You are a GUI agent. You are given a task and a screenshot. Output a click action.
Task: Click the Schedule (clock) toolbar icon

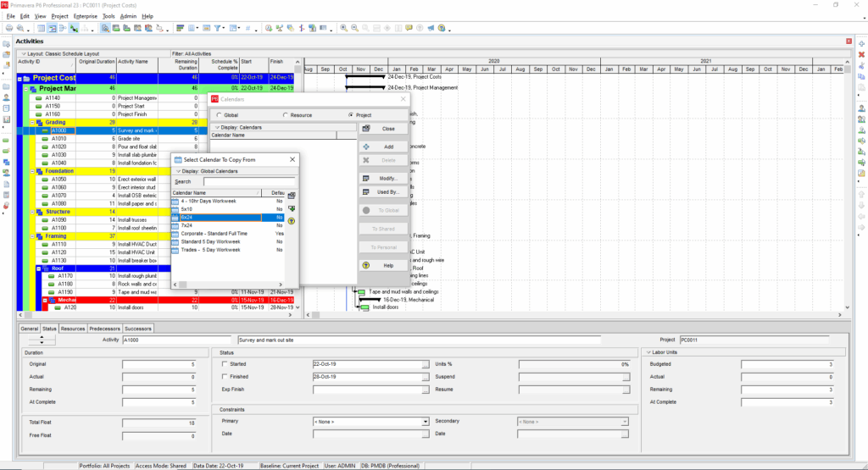[x=269, y=28]
